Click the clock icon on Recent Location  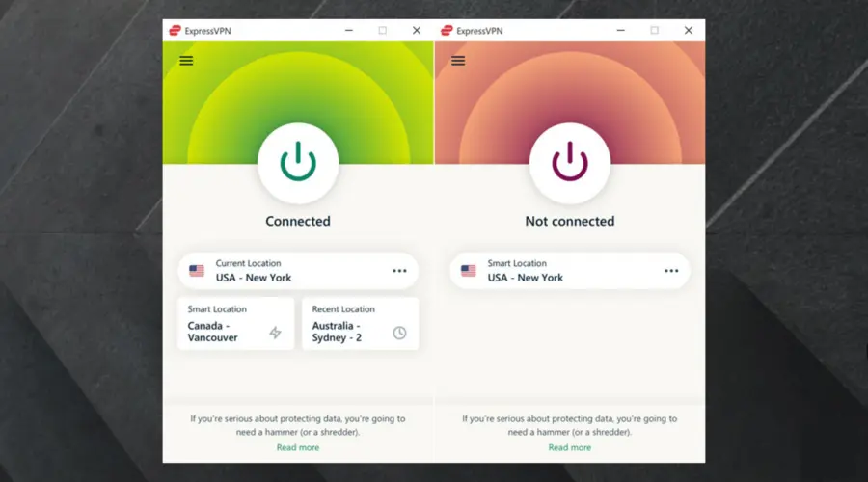pyautogui.click(x=399, y=333)
